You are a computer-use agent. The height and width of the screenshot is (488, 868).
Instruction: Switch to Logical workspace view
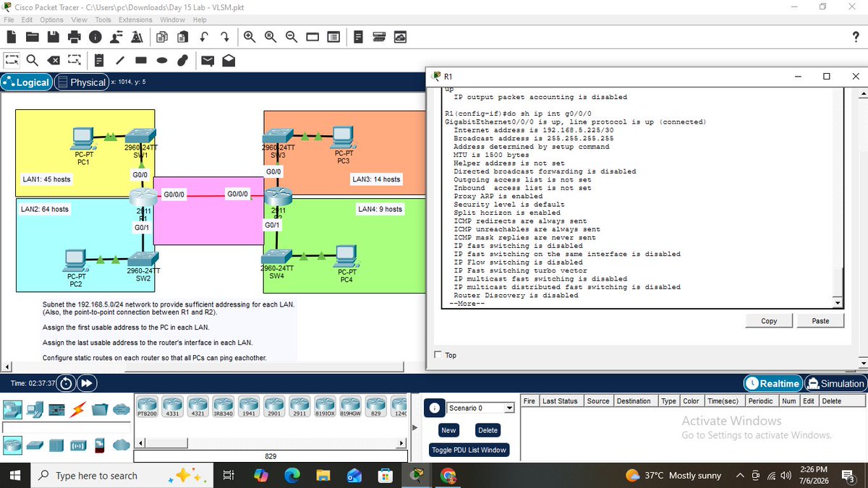27,82
